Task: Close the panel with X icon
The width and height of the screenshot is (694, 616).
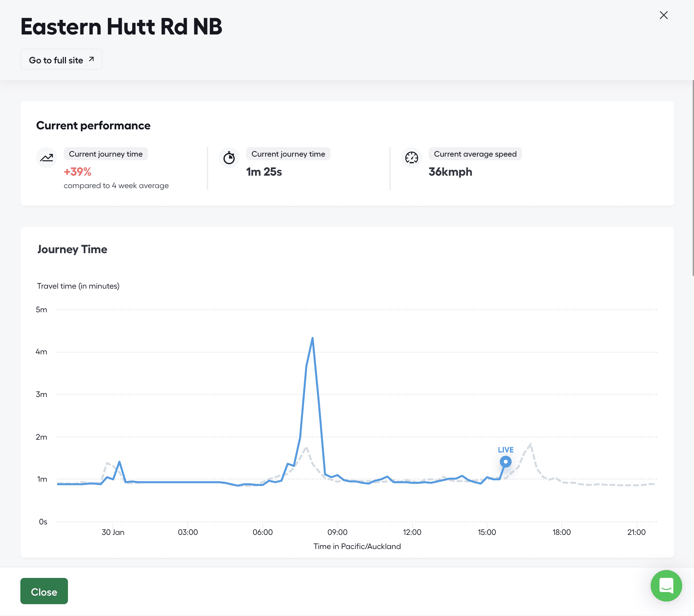Action: click(x=663, y=15)
